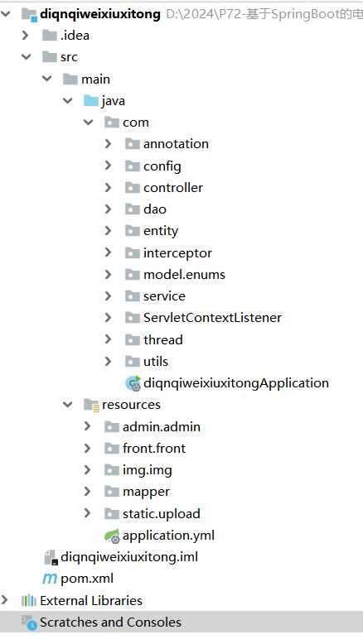Select the entity package

[161, 231]
